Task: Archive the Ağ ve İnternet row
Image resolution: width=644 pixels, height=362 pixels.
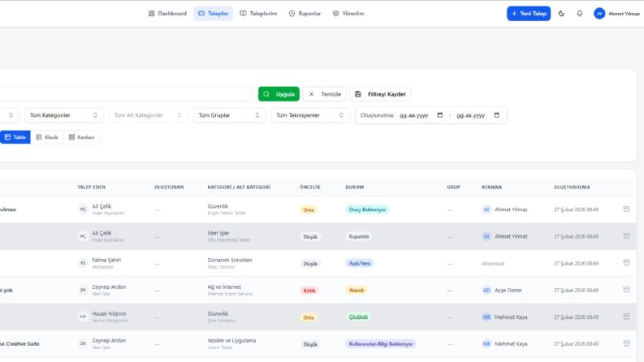Action: point(626,290)
